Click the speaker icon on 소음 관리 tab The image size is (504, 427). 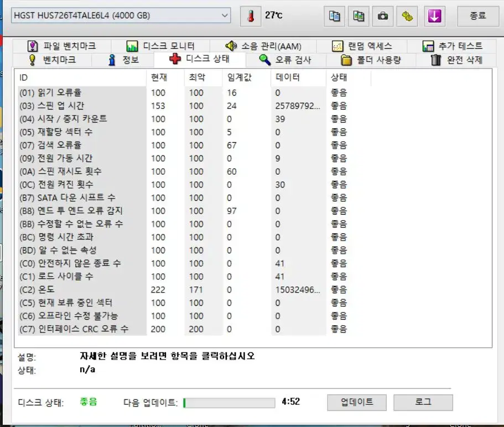(231, 45)
